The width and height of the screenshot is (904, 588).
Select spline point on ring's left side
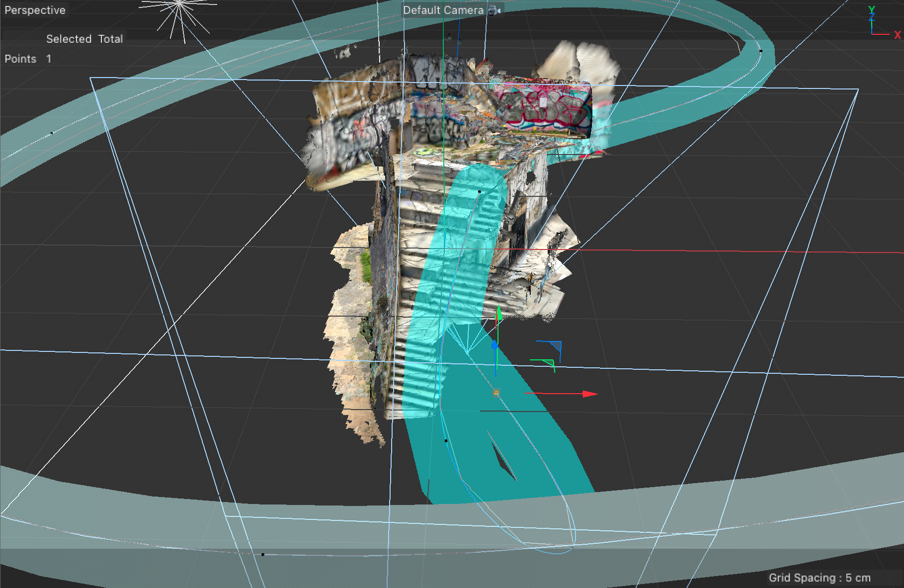click(52, 133)
